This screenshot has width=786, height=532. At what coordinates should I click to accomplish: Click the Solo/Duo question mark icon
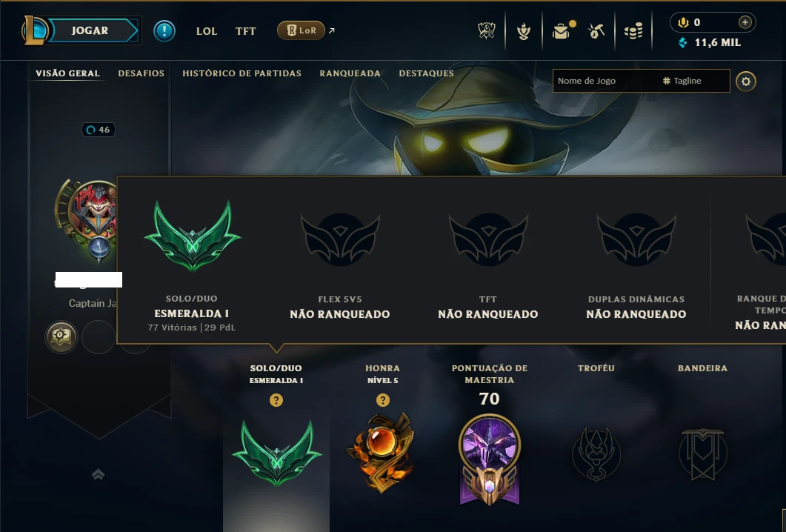pyautogui.click(x=276, y=400)
